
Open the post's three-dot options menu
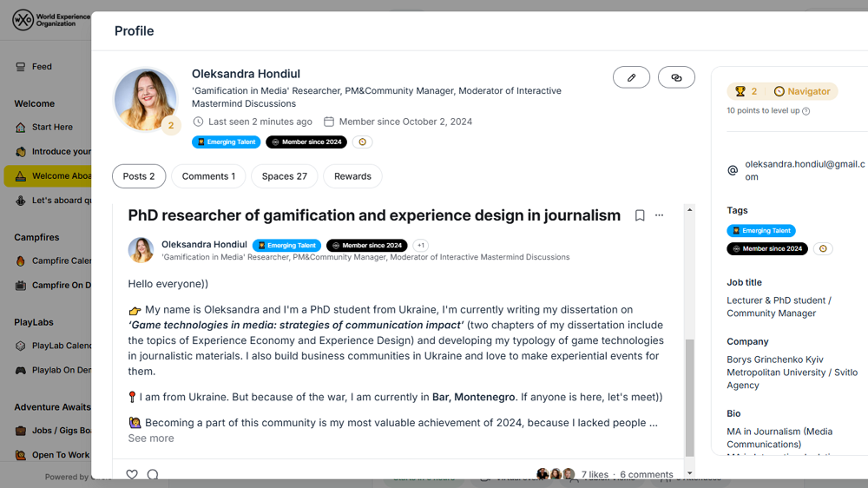tap(660, 215)
